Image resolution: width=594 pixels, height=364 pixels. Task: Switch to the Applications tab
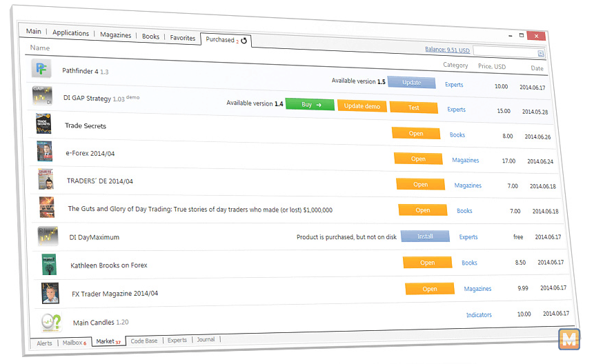pos(70,32)
